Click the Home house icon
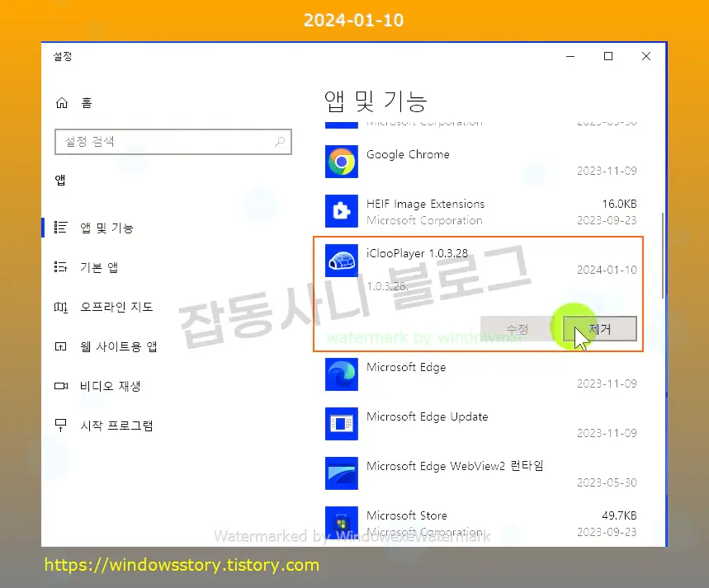Image resolution: width=709 pixels, height=588 pixels. point(62,103)
